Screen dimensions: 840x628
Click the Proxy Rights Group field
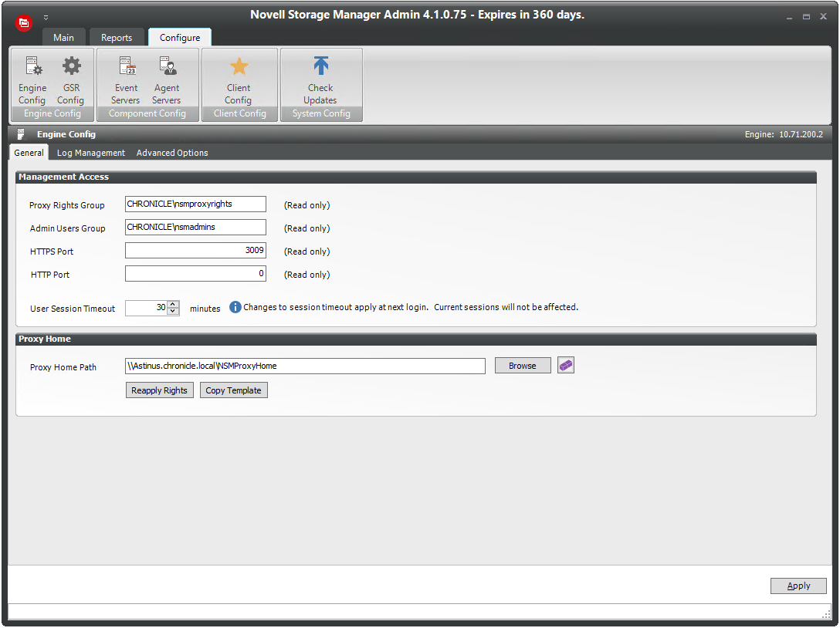[x=195, y=204]
